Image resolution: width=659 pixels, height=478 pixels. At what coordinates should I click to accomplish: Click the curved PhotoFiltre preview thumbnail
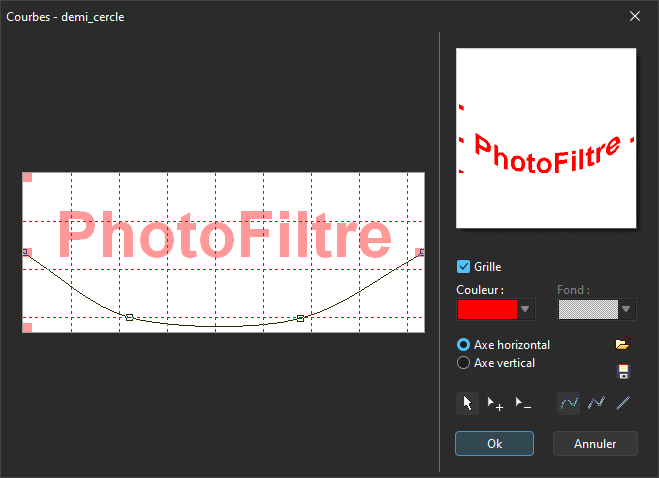pyautogui.click(x=546, y=138)
